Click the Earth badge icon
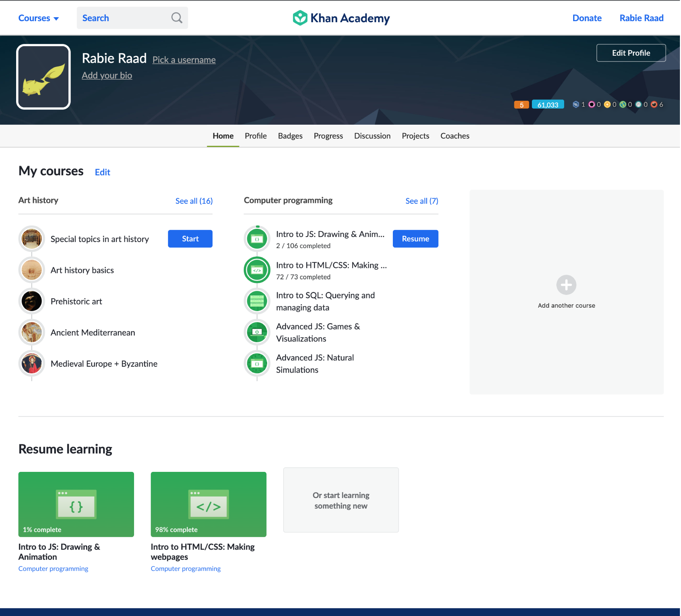 click(x=623, y=104)
